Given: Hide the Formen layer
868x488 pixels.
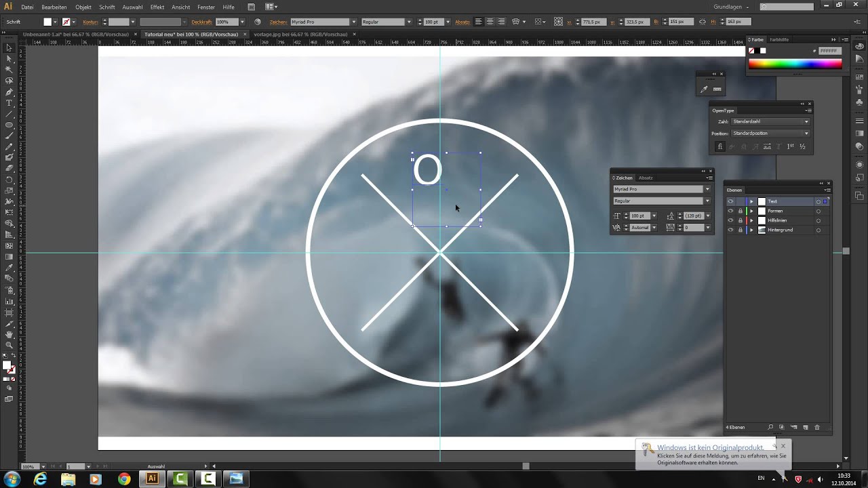Looking at the screenshot, I should tap(730, 211).
